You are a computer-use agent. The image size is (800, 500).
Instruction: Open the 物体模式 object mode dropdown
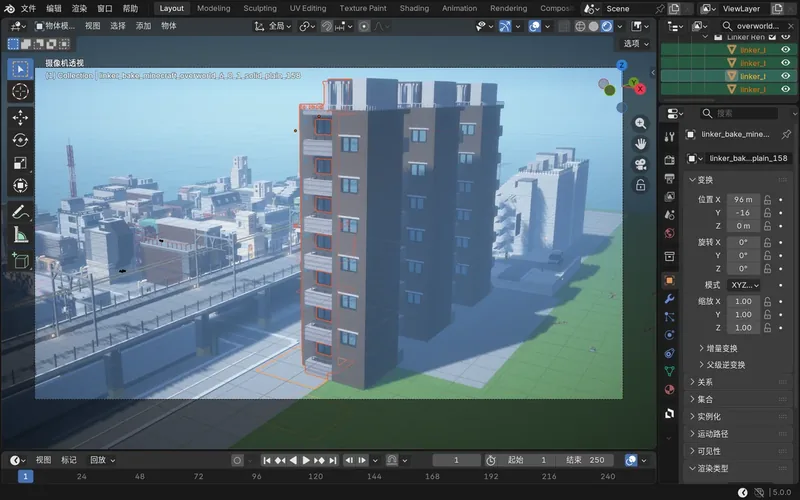[x=55, y=26]
